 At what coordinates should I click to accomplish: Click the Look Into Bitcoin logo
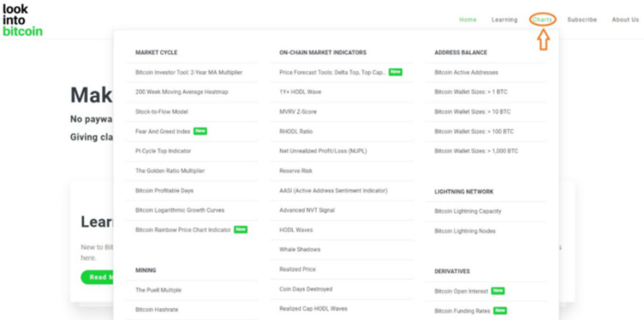click(23, 20)
